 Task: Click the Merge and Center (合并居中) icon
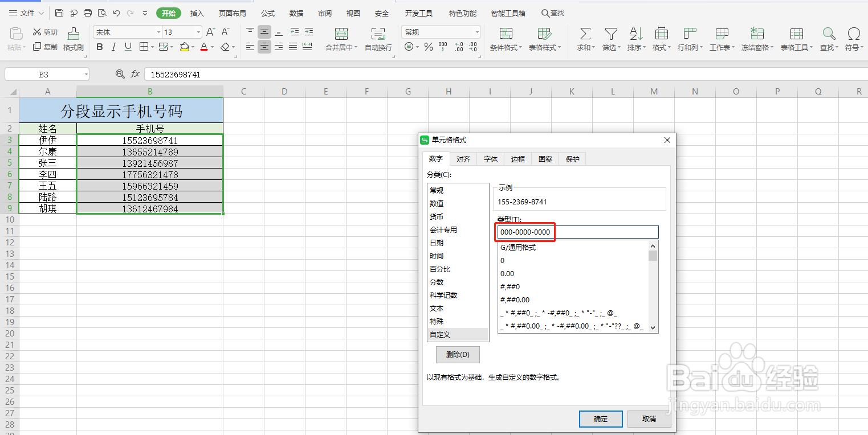coord(341,36)
